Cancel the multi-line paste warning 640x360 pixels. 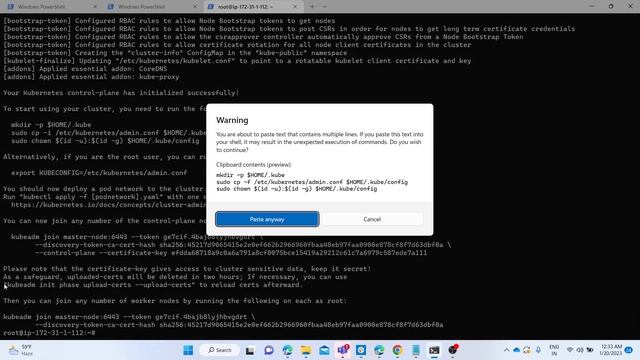click(372, 219)
